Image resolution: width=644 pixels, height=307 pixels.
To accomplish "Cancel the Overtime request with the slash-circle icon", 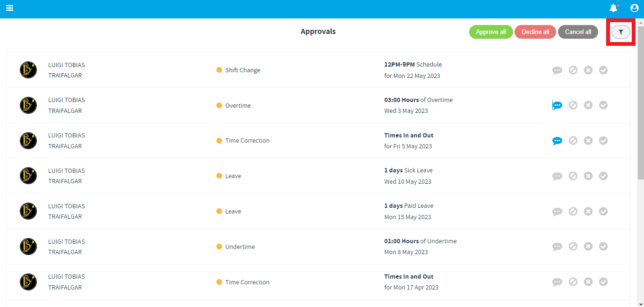I will [573, 105].
